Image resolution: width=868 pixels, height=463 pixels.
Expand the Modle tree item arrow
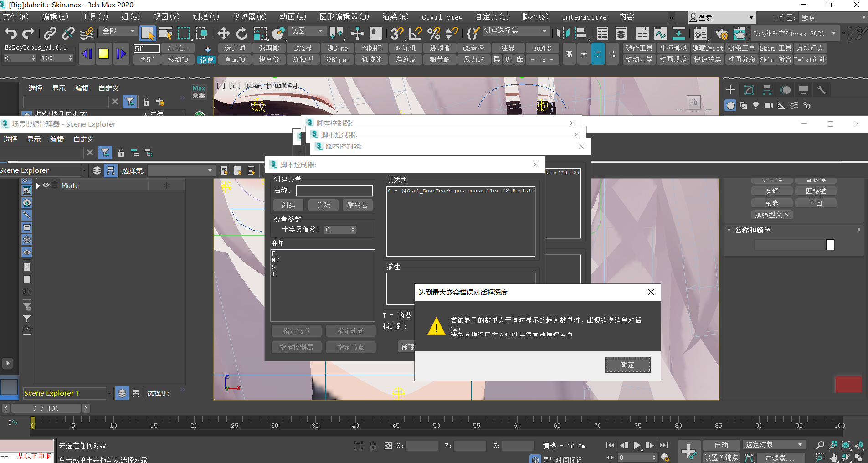(x=38, y=185)
